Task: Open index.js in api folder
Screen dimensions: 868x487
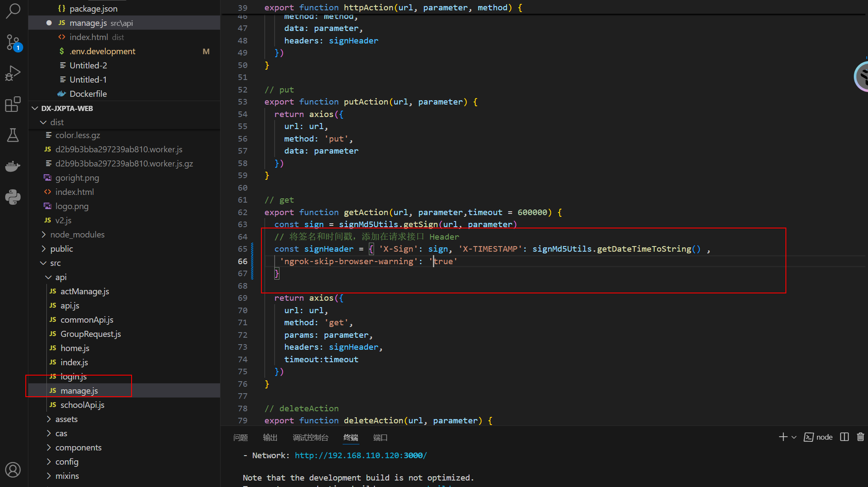Action: coord(124,362)
